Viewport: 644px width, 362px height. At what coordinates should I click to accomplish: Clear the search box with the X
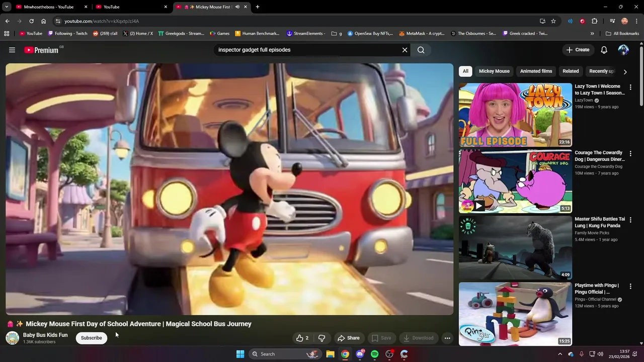(405, 50)
